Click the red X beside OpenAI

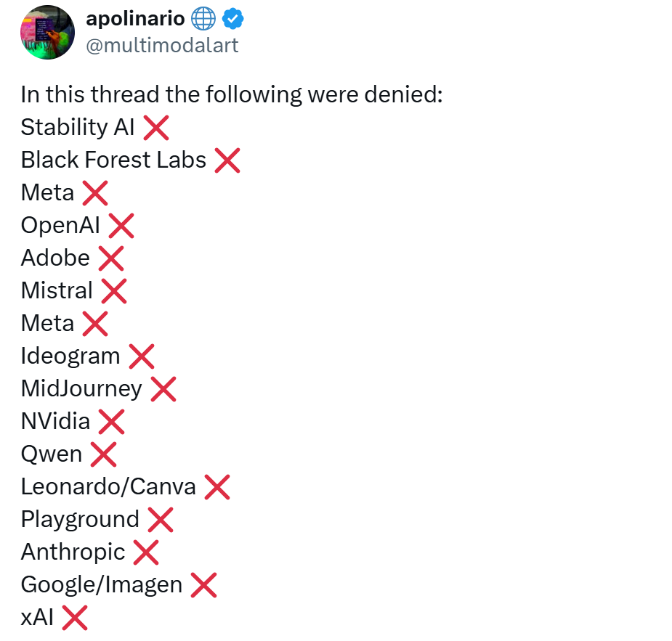tap(121, 226)
